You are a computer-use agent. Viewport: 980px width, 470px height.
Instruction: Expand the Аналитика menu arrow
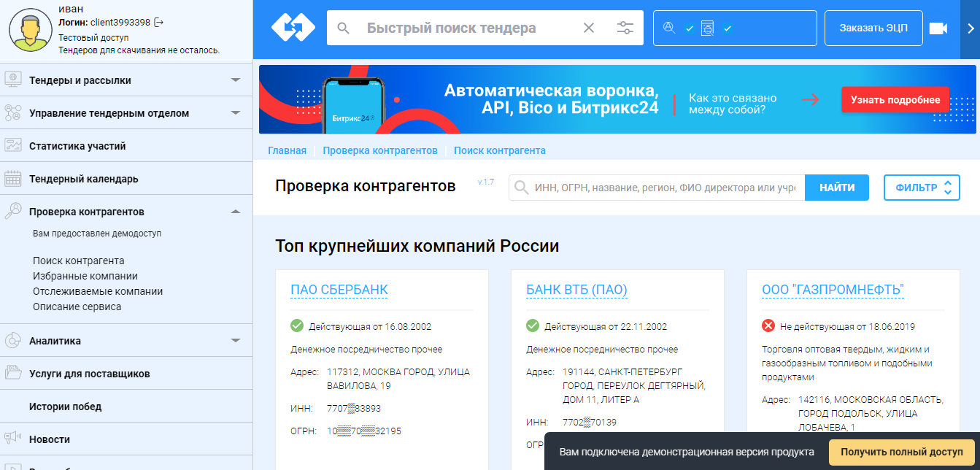tap(236, 341)
